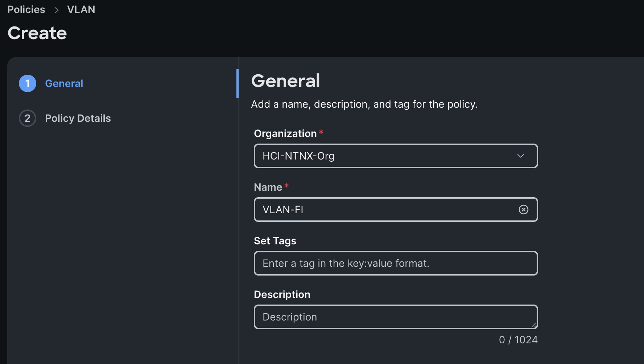
Task: Click the resize grip icon on Description box
Action: [x=533, y=326]
